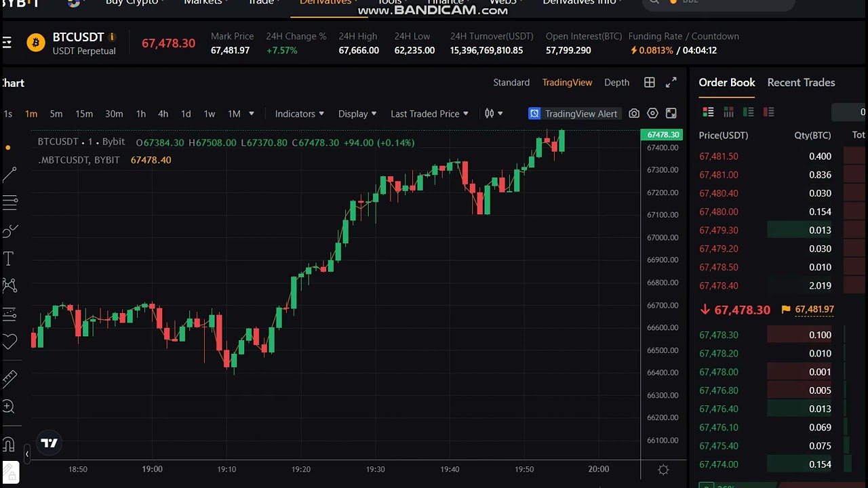
Task: Open the chart patterns tool
Action: [9, 285]
